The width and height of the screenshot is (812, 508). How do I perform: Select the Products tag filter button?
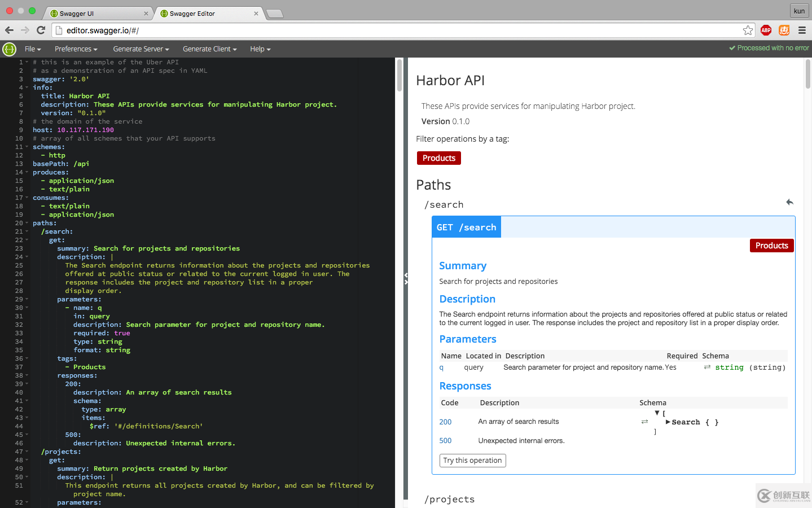click(438, 158)
